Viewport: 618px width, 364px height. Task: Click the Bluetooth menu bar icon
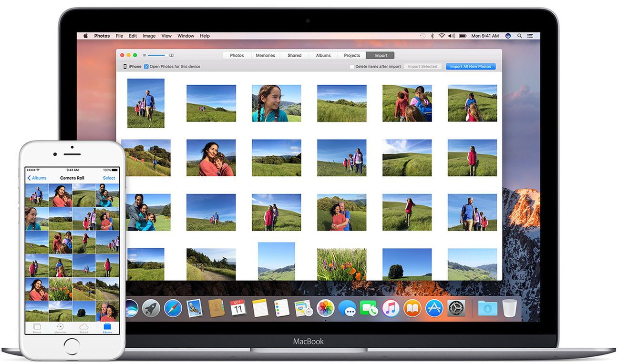pos(432,36)
